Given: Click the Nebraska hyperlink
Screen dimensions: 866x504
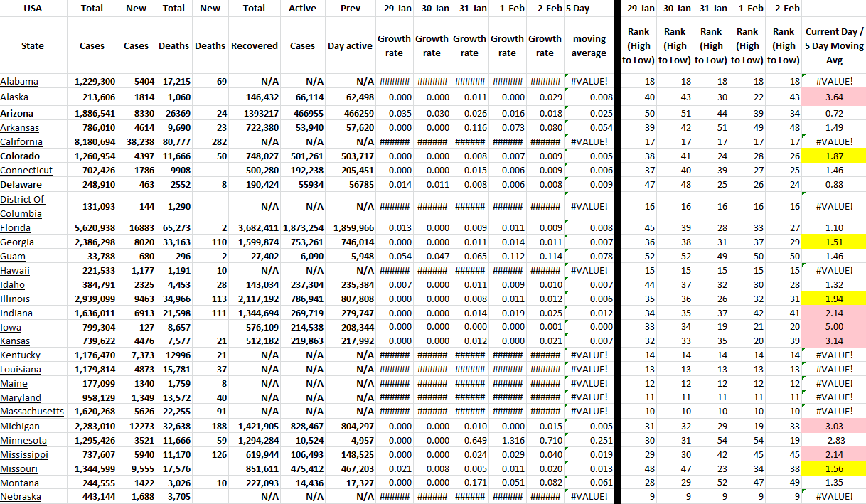Looking at the screenshot, I should (x=21, y=497).
